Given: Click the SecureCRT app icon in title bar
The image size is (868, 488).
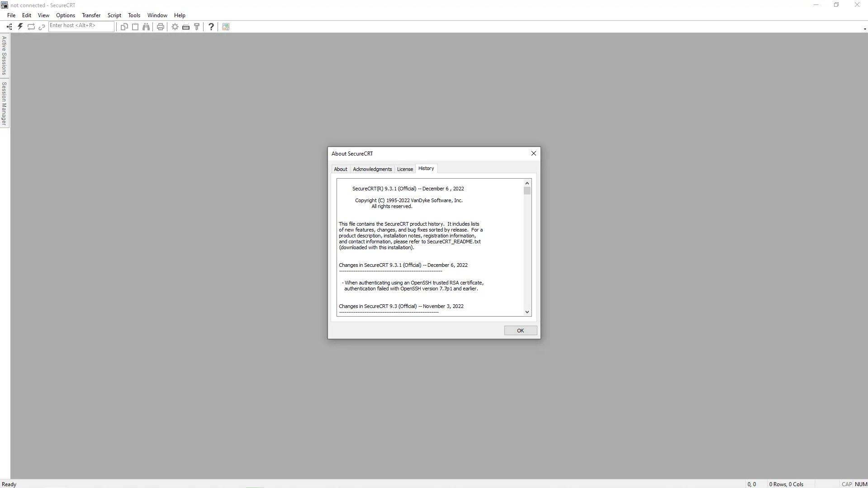Looking at the screenshot, I should point(5,5).
